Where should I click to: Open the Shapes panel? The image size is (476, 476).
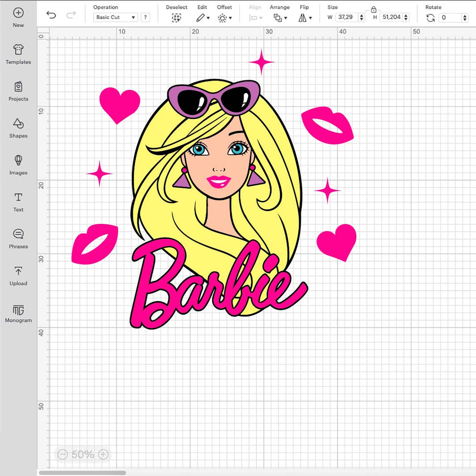click(x=18, y=126)
